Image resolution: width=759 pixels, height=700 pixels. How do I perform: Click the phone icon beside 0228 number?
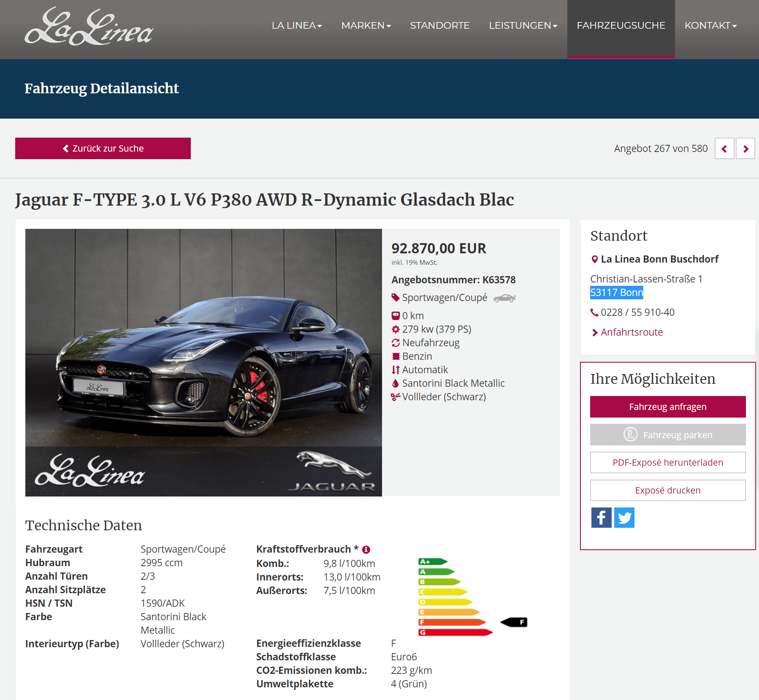[594, 312]
